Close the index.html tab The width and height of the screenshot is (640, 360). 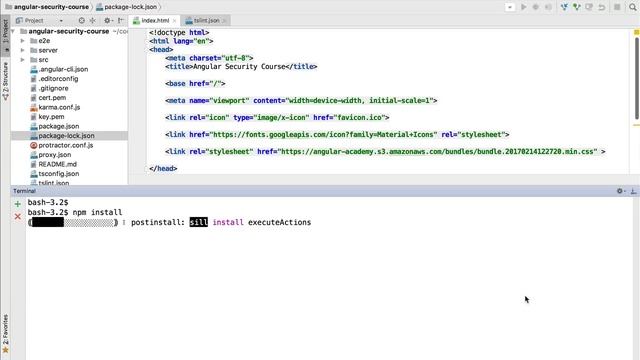tap(175, 20)
